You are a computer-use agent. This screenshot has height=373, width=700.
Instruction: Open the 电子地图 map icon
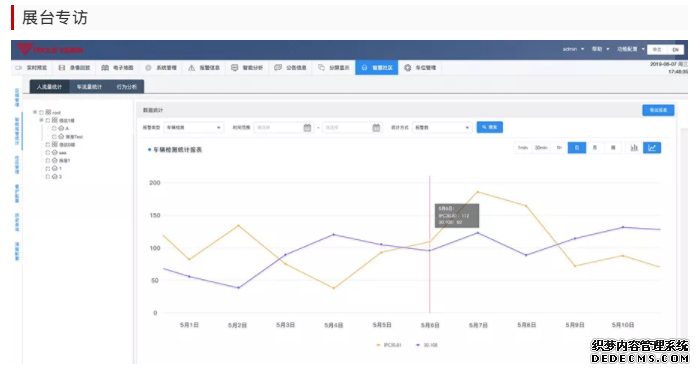point(105,68)
